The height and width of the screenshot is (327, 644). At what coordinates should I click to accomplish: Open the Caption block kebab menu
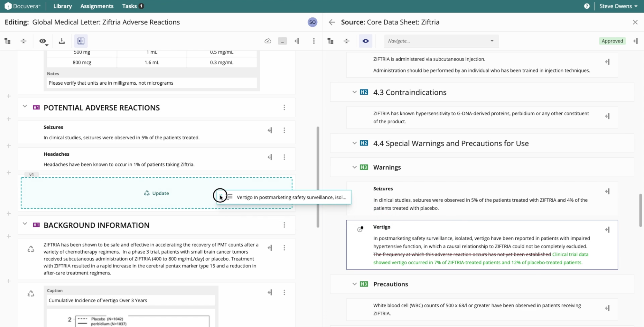pos(284,293)
